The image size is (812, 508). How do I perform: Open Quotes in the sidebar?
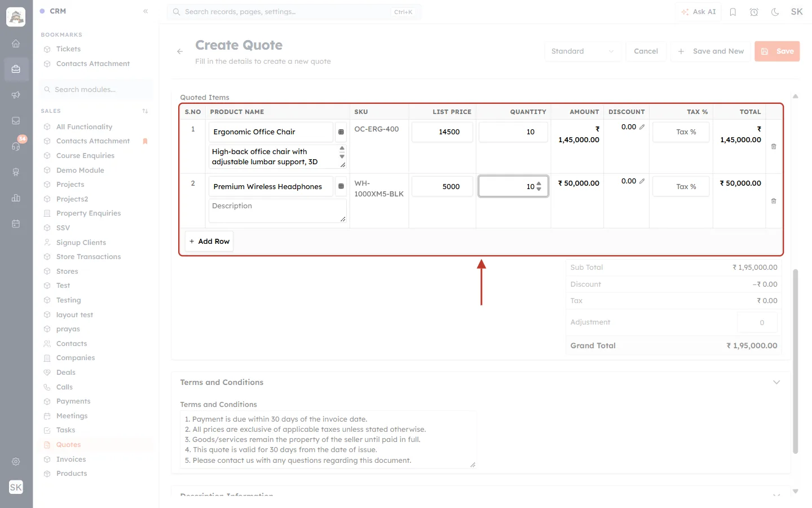(68, 445)
